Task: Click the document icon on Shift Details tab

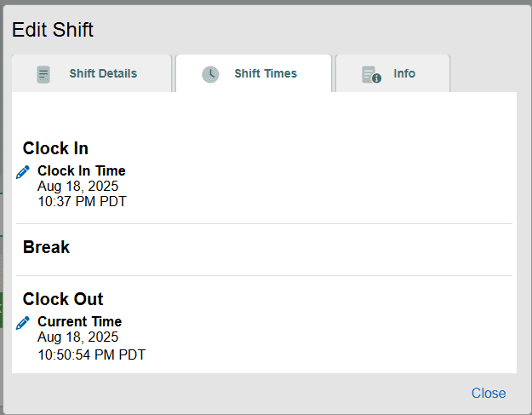Action: click(43, 74)
